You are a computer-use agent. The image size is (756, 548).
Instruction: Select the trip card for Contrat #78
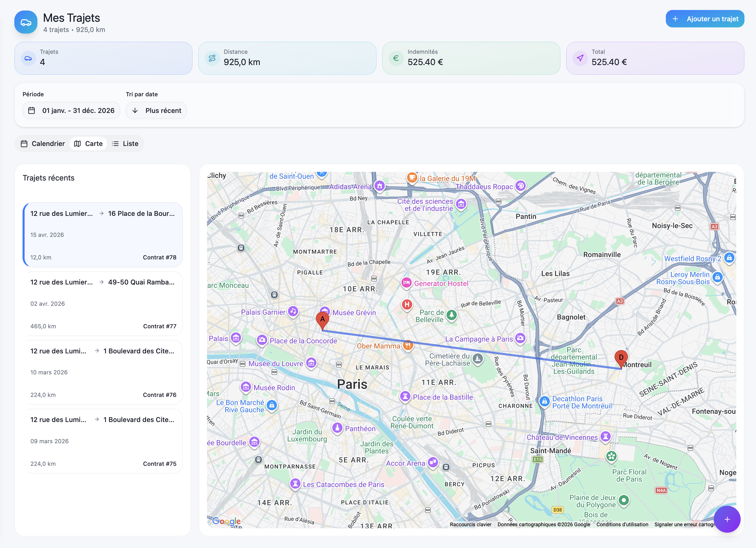[x=103, y=235]
